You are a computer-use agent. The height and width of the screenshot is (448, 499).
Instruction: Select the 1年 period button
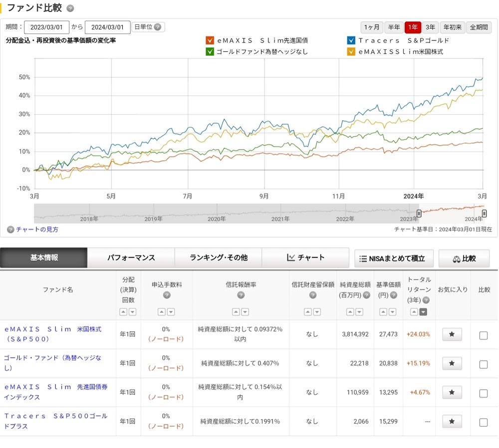click(x=413, y=27)
